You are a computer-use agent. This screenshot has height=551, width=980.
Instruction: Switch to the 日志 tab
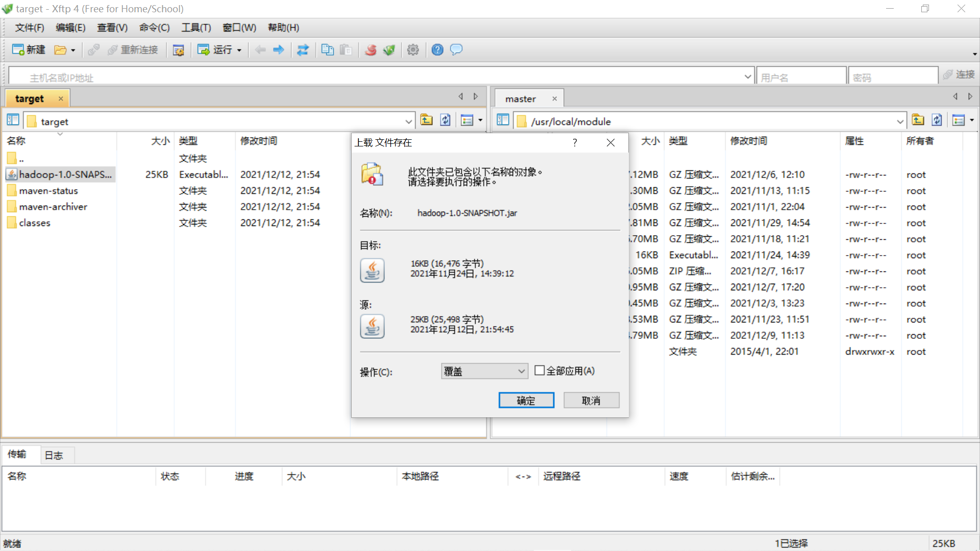(x=54, y=455)
